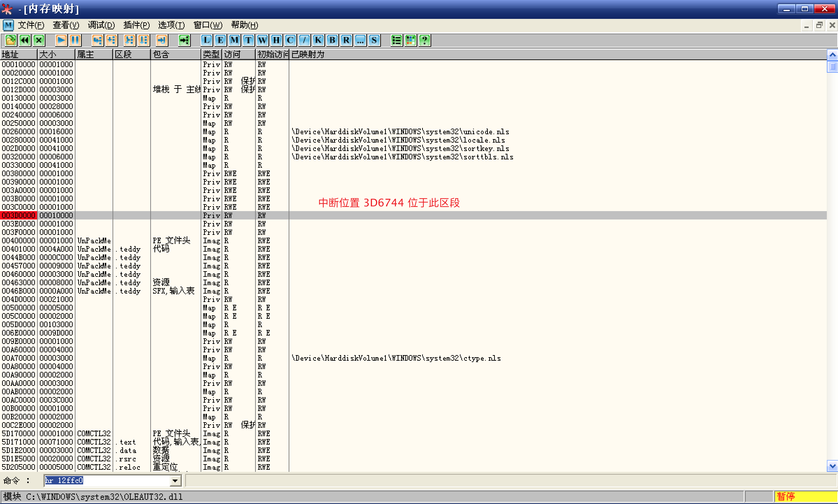This screenshot has width=838, height=504.
Task: Open the Call stack (K) icon
Action: pos(318,40)
